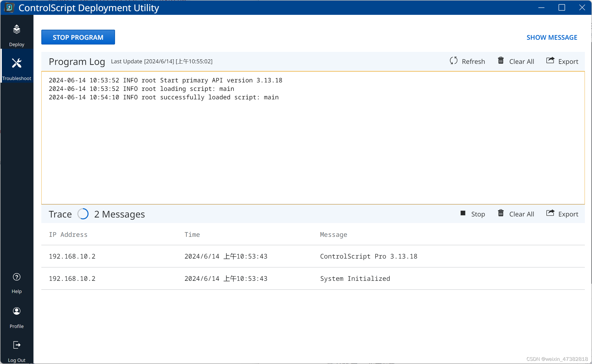
Task: Export the Program Log
Action: pyautogui.click(x=562, y=61)
